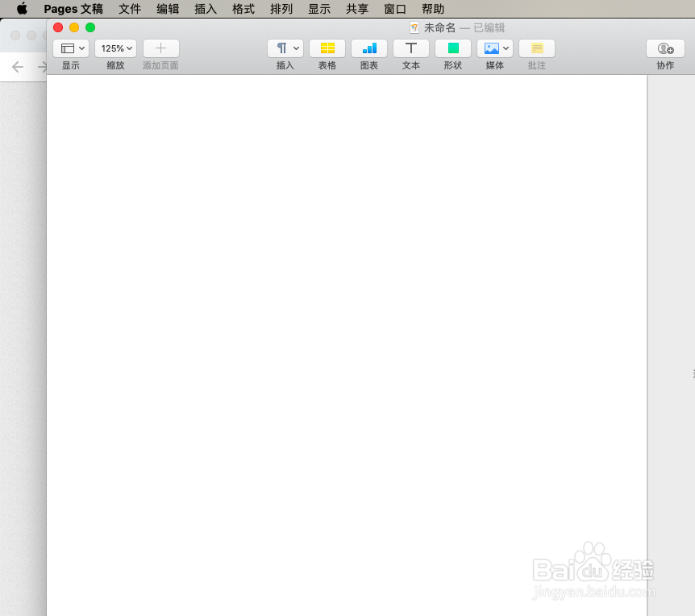Insert a table via the 表格 icon
This screenshot has height=616, width=695.
327,48
